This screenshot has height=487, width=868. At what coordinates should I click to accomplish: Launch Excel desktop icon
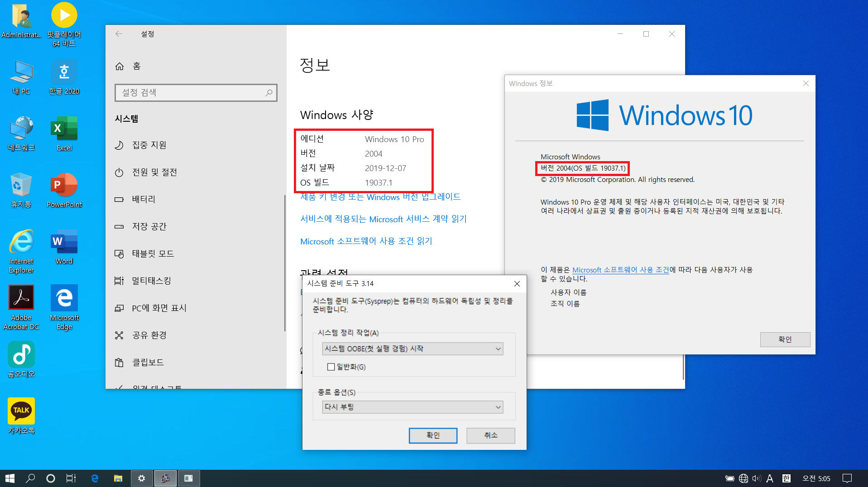pyautogui.click(x=64, y=134)
